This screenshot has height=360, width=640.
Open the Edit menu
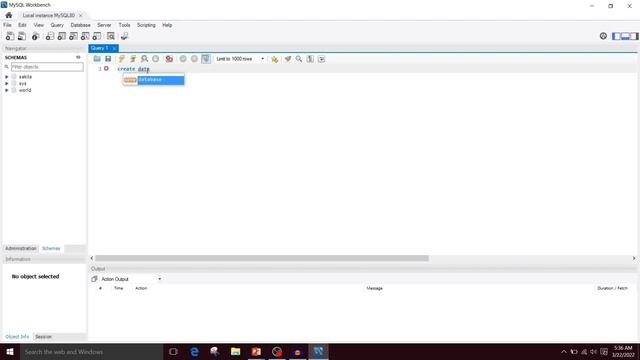click(22, 25)
